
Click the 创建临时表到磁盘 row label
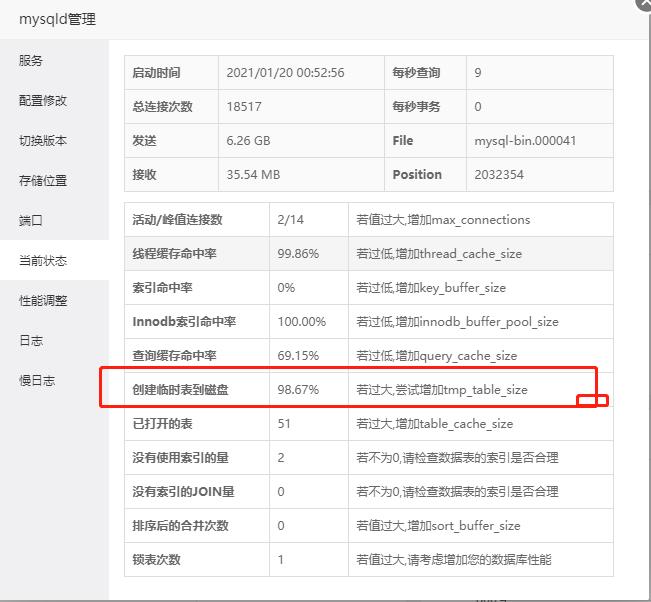[x=180, y=390]
